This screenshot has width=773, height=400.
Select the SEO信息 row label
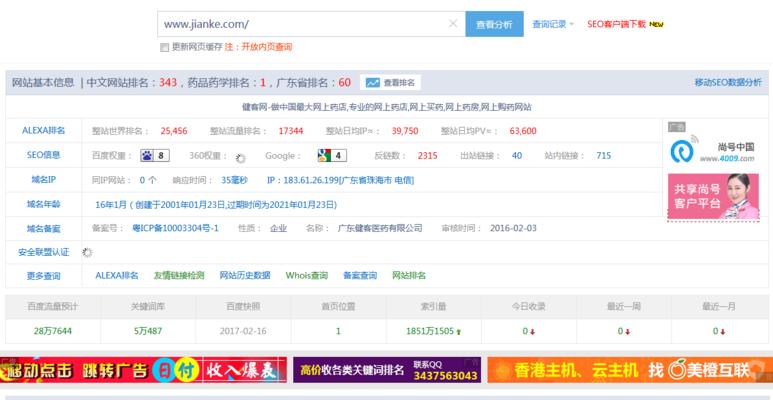pos(43,155)
